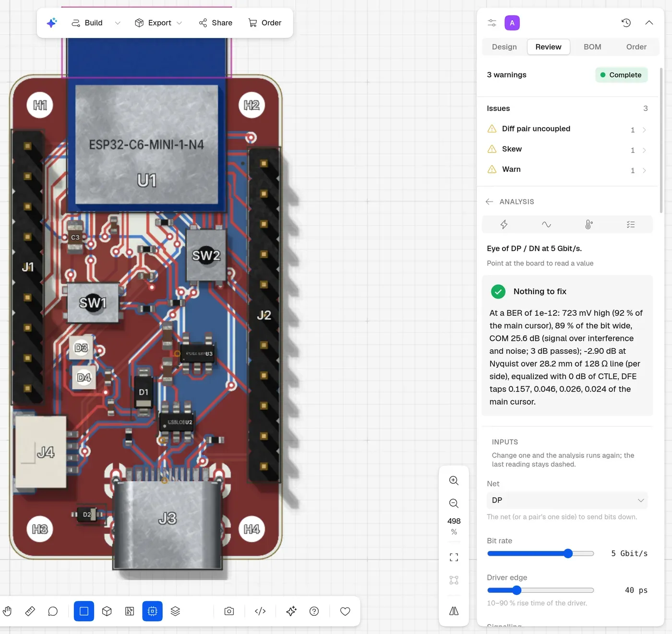Viewport: 672px width, 634px height.
Task: Expand the Export dropdown chevron
Action: coord(180,23)
